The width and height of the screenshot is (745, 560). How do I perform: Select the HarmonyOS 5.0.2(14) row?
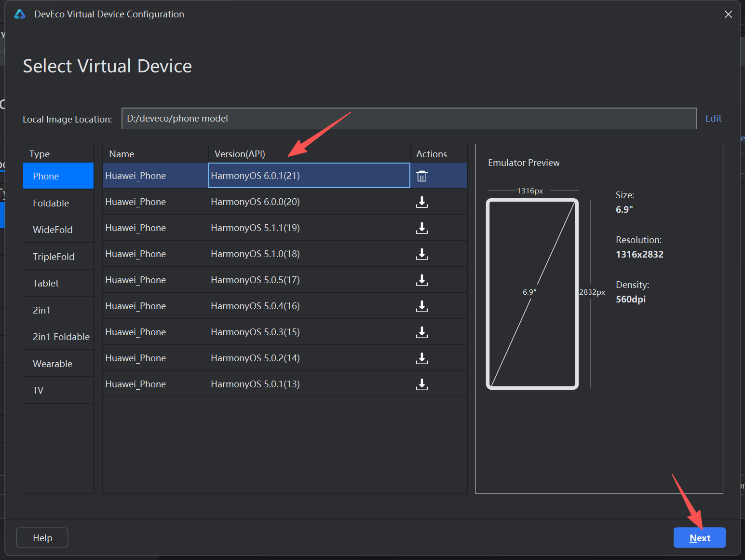[x=284, y=358]
